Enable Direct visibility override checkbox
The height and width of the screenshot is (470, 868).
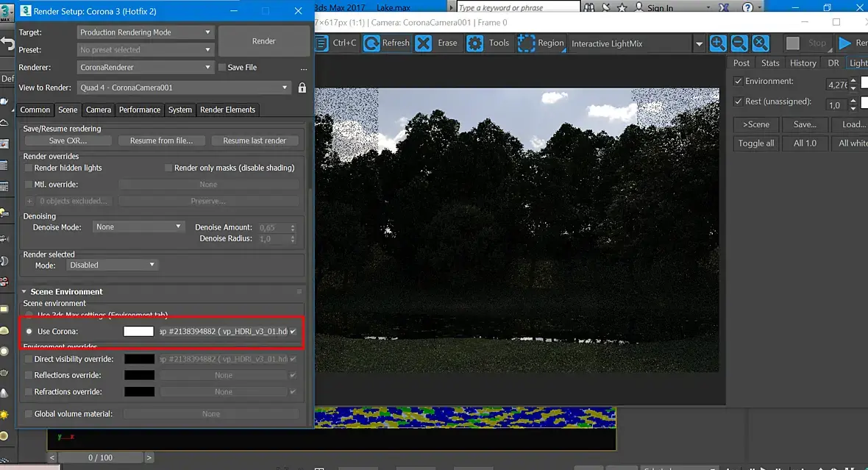pyautogui.click(x=29, y=359)
